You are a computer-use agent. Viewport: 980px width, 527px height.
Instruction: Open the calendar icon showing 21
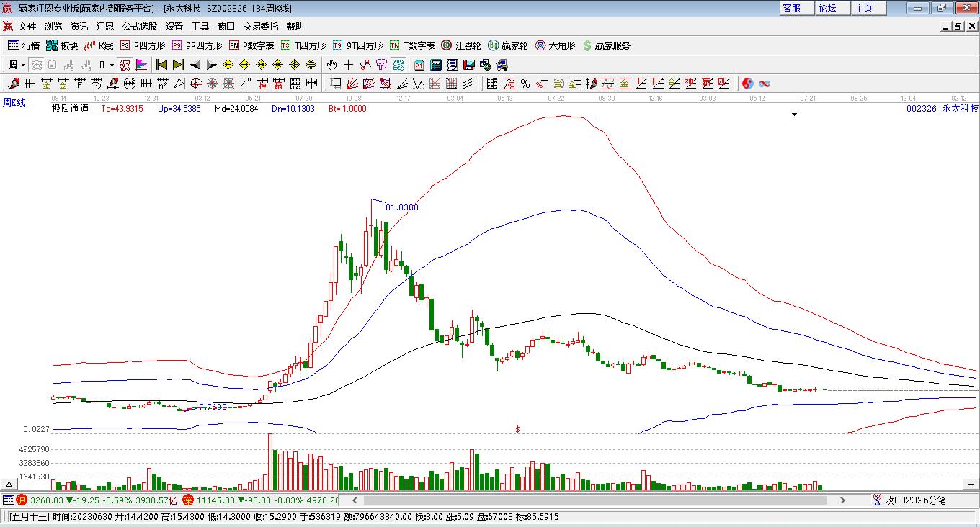tap(419, 65)
